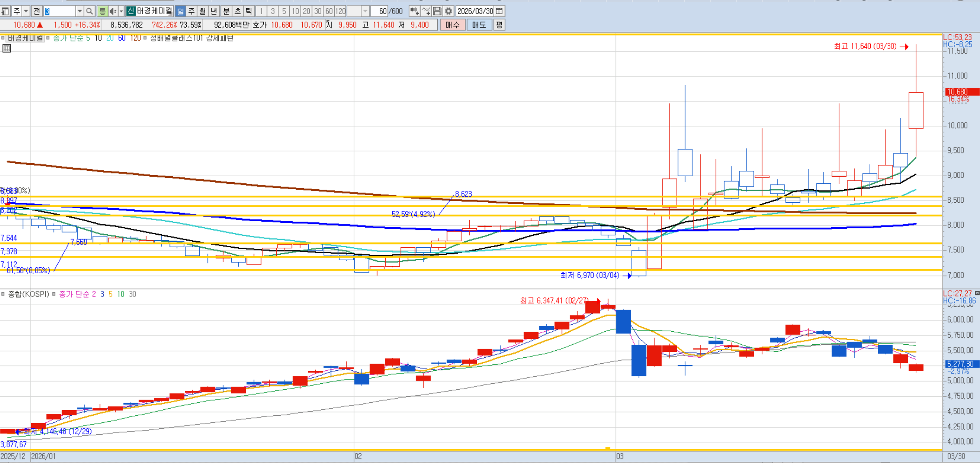Focus the stock code input field
The width and height of the screenshot is (980, 463).
point(60,11)
